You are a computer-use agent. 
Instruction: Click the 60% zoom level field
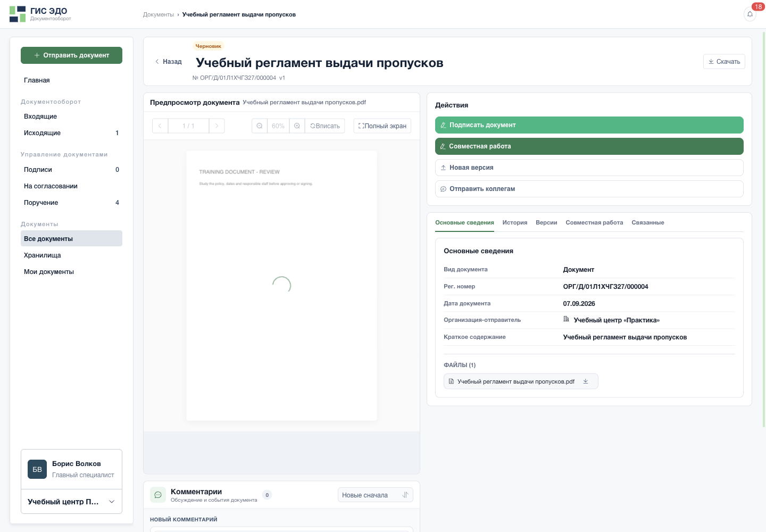(x=278, y=126)
